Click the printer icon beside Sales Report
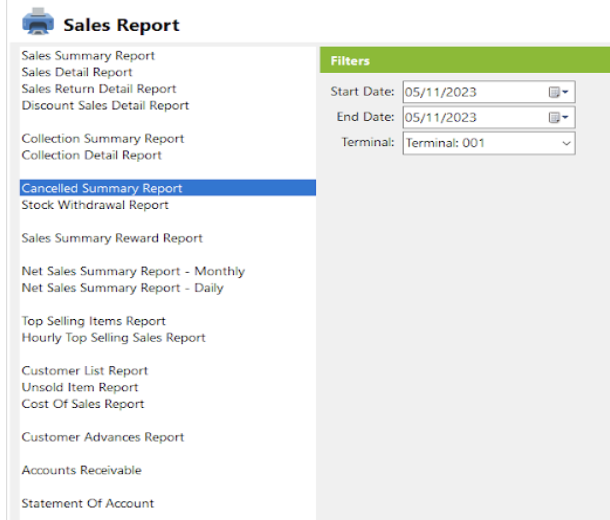 (38, 22)
